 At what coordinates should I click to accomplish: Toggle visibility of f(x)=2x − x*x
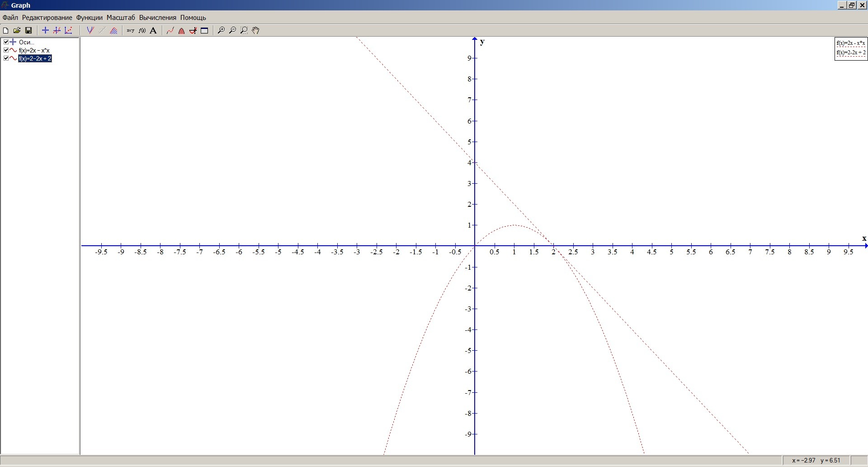6,50
